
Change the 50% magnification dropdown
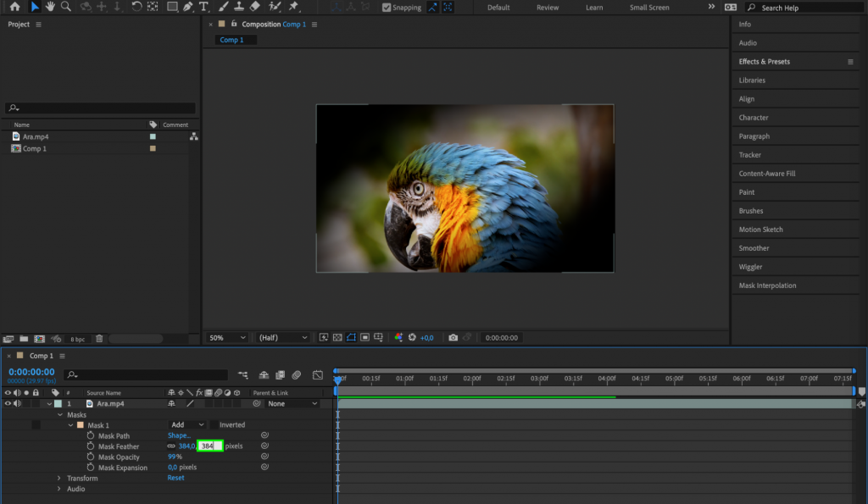pyautogui.click(x=225, y=337)
